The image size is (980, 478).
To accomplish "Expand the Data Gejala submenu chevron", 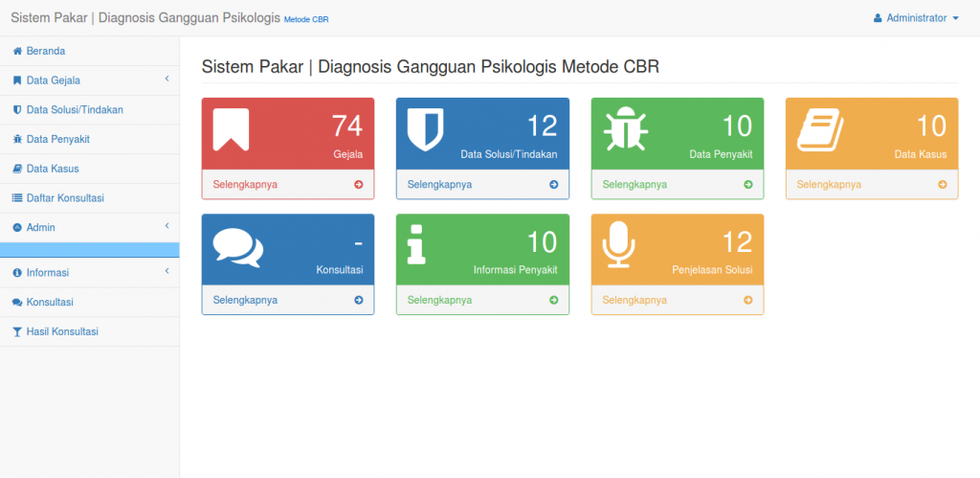I will 167,79.
